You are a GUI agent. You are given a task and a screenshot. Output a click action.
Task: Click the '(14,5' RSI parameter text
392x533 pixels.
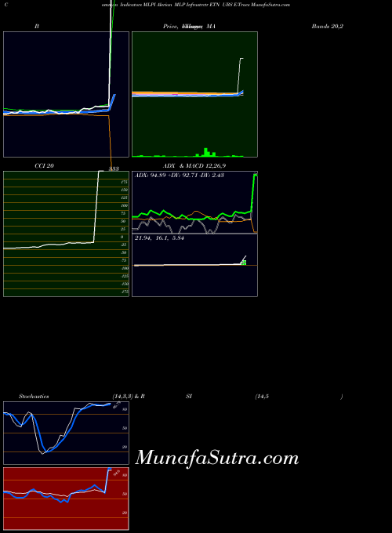coord(262,397)
